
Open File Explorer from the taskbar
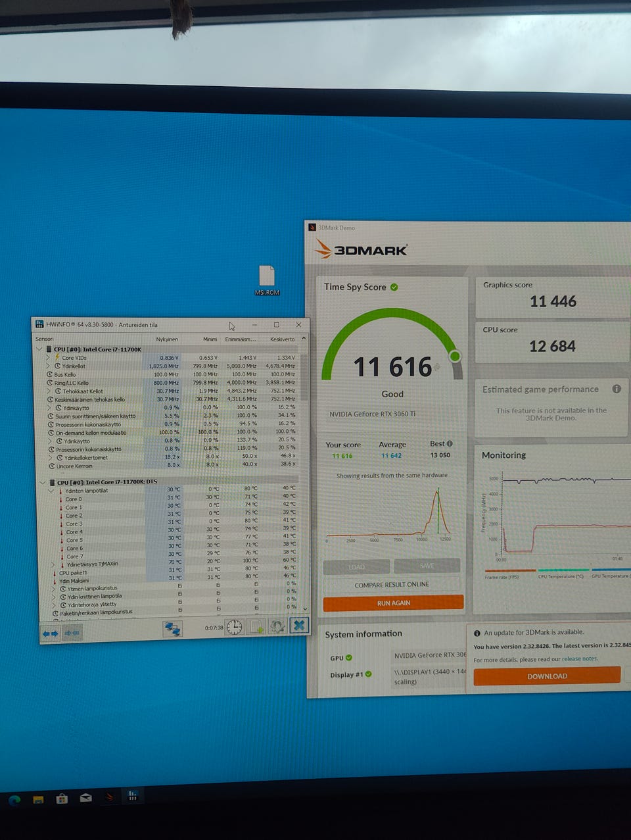(39, 800)
